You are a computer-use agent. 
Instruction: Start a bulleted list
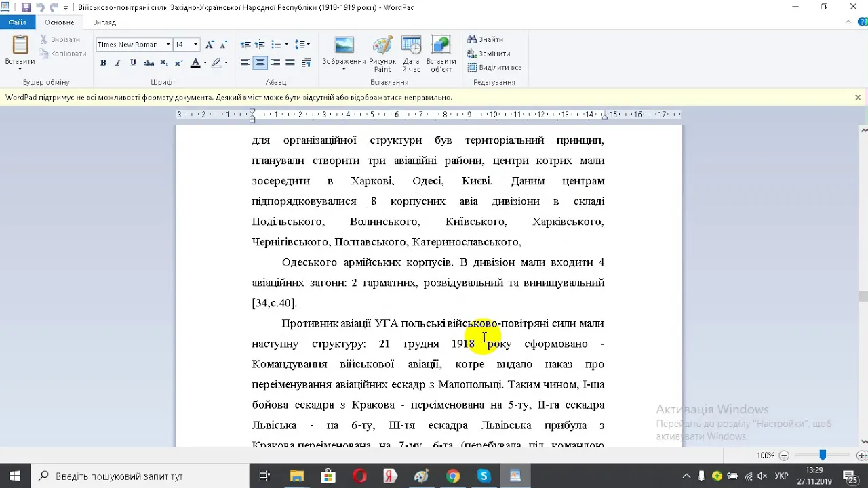click(275, 45)
